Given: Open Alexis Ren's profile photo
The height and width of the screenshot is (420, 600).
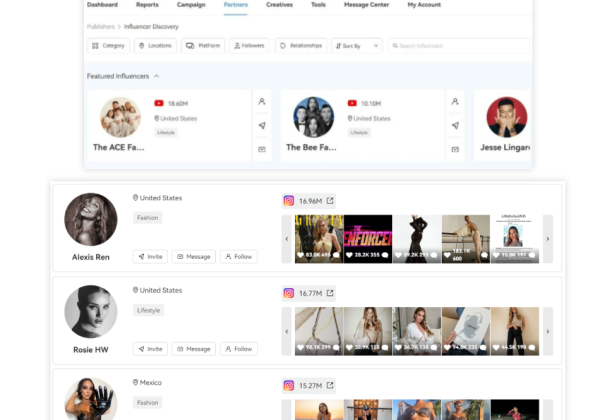Looking at the screenshot, I should 91,219.
